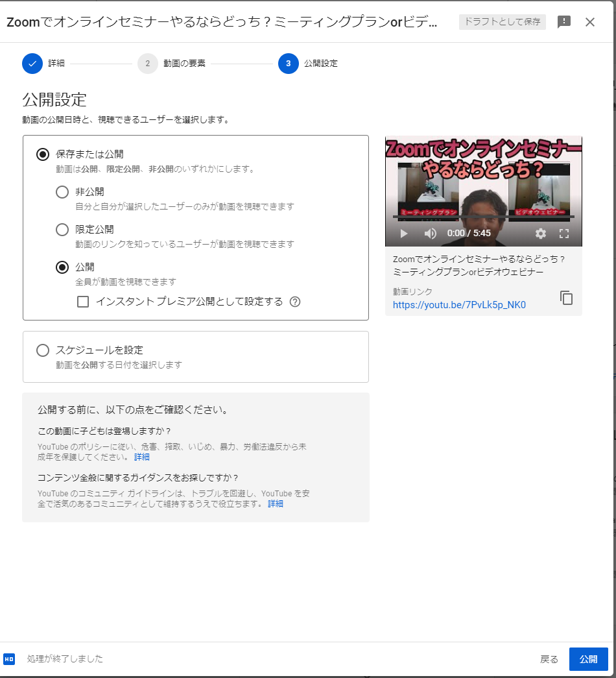This screenshot has width=616, height=678.
Task: Play the video preview
Action: pos(404,234)
